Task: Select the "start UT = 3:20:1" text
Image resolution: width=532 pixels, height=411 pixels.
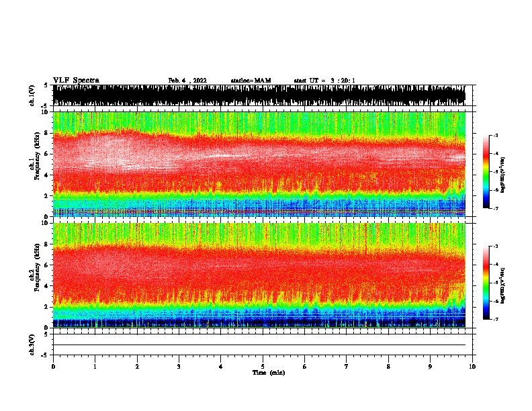Action: (x=324, y=81)
